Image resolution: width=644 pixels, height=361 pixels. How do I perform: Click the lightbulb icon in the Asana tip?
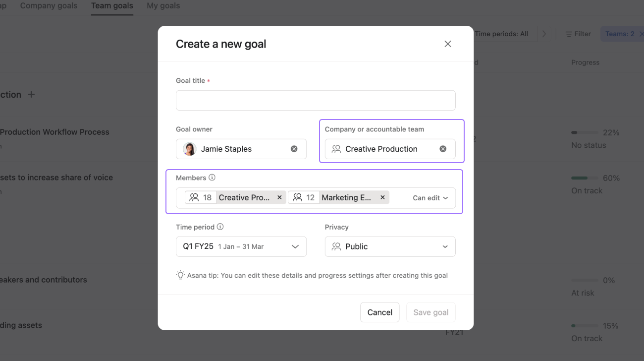[x=180, y=274]
